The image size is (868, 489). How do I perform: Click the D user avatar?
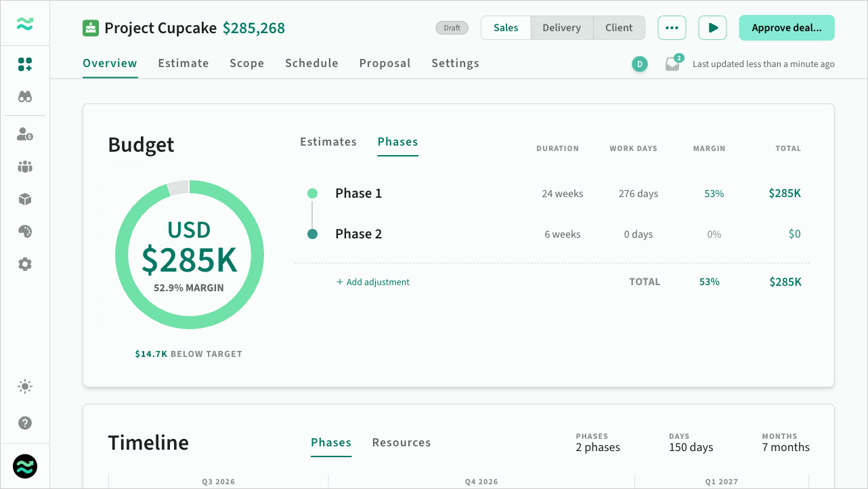639,64
